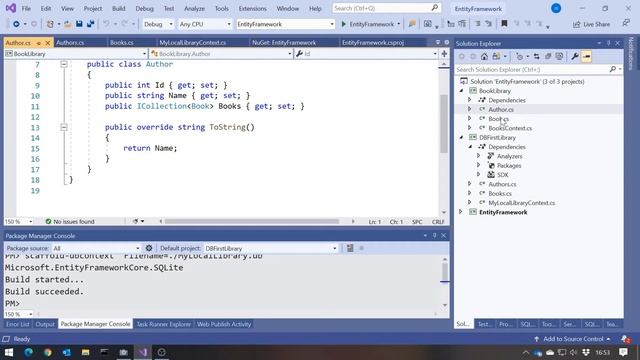Open the Error List tab at the bottom

18,324
